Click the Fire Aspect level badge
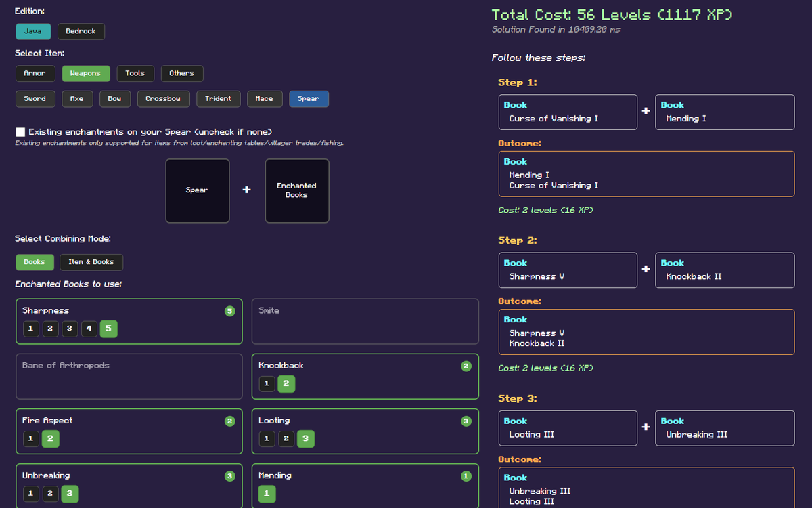The height and width of the screenshot is (508, 812). 230,421
